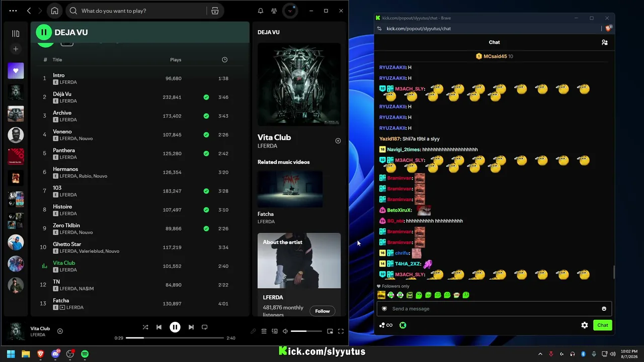Open Friend Activity in Spotify
The image size is (644, 362).
coord(274,11)
